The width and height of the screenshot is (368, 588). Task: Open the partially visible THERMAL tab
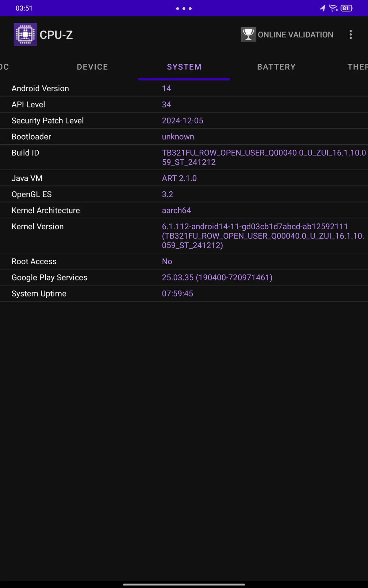click(358, 67)
